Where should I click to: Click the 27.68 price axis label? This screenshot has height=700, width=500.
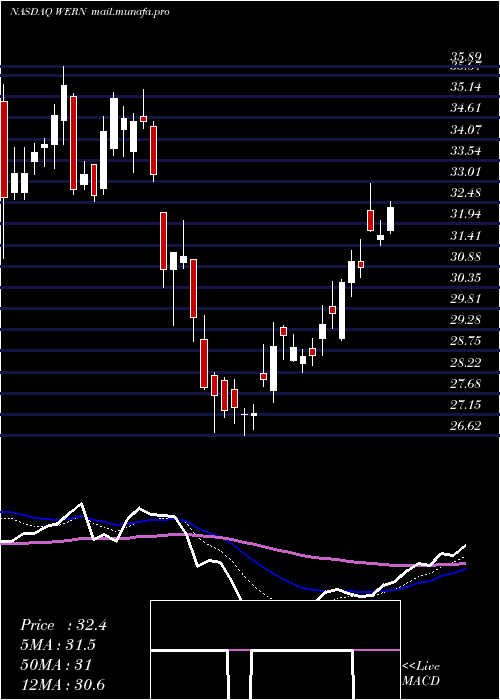point(466,383)
